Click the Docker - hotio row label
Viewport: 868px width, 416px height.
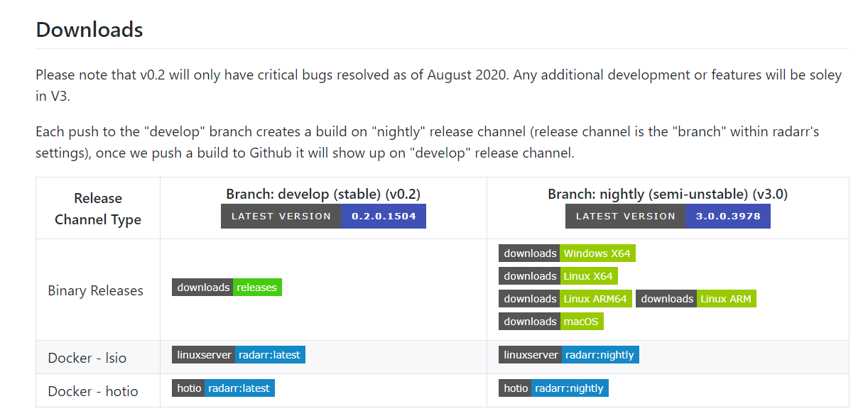[x=90, y=391]
